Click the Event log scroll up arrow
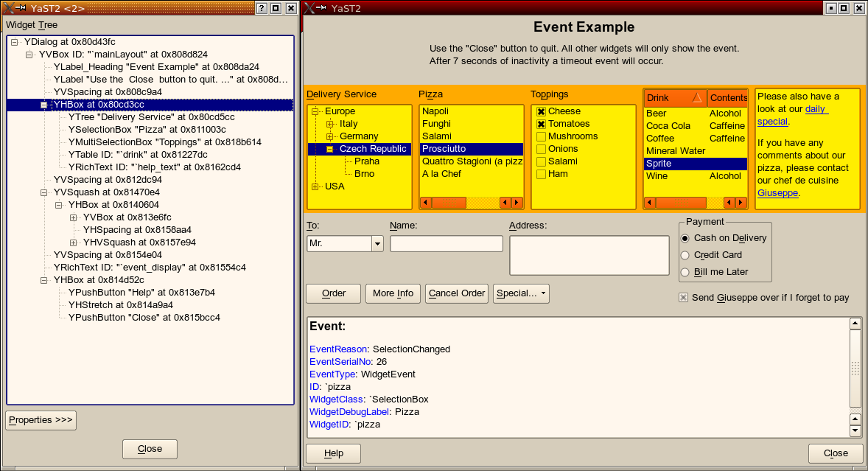Viewport: 868px width, 471px height. tap(855, 324)
